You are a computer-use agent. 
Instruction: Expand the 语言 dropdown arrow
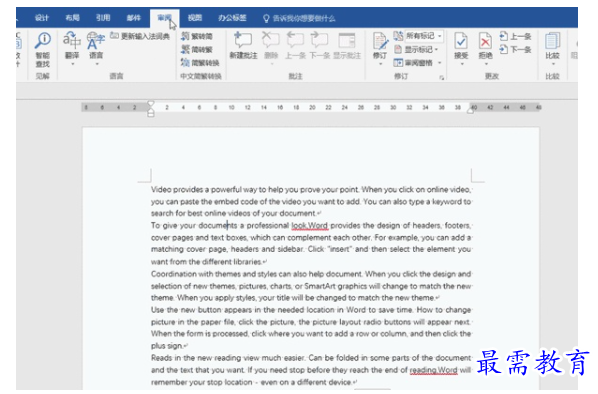click(x=97, y=64)
